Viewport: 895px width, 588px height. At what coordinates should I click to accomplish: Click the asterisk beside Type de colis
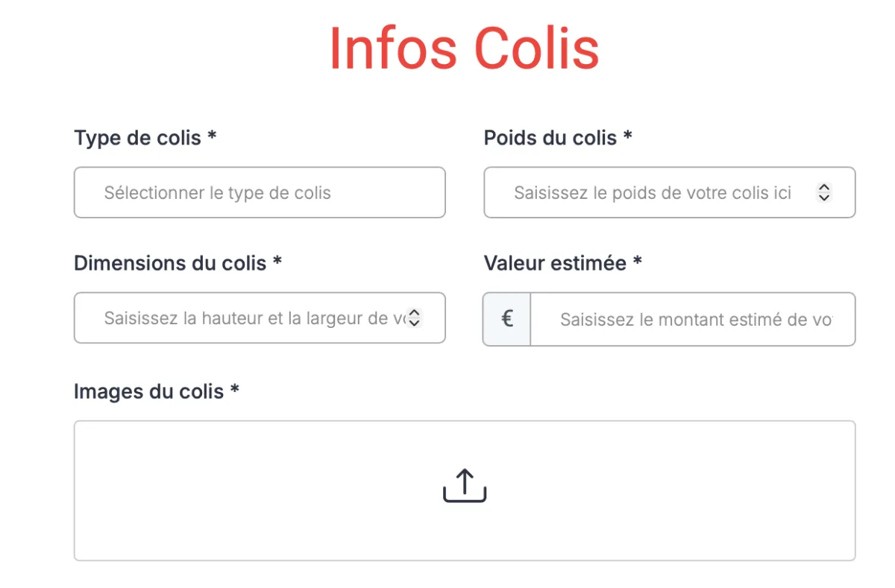pyautogui.click(x=213, y=136)
